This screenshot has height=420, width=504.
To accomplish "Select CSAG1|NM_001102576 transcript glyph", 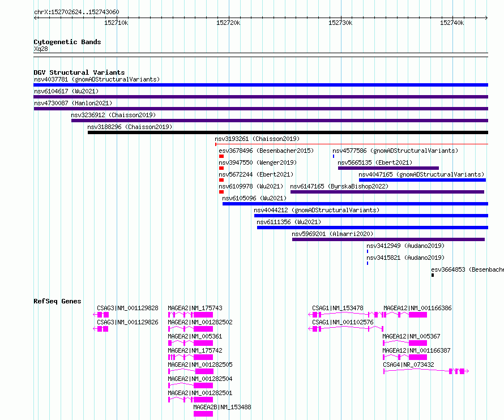I will coord(346,329).
